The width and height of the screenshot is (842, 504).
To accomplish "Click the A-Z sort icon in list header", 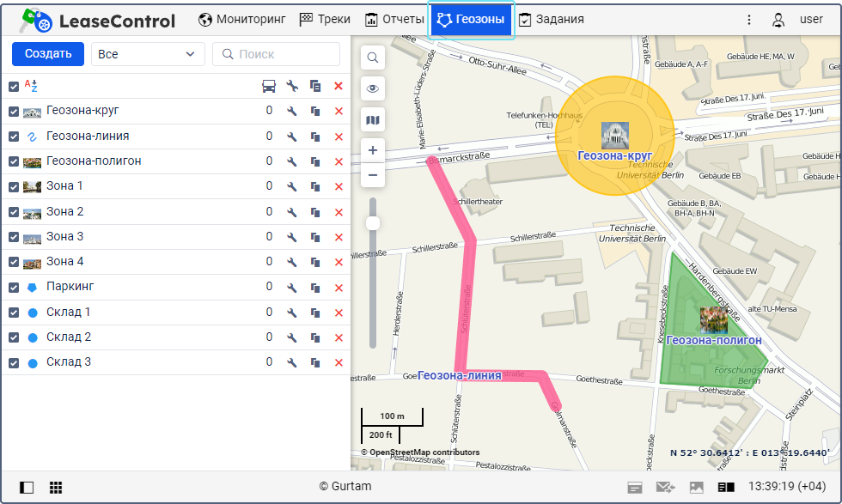I will pos(31,86).
